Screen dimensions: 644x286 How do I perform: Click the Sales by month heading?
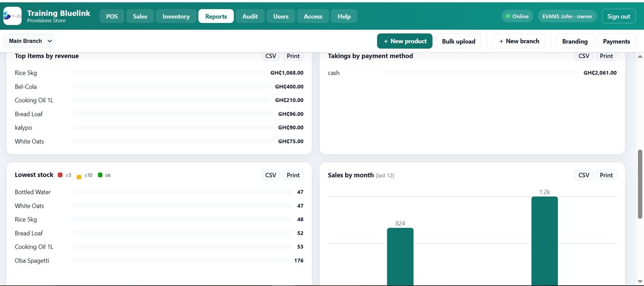coord(351,175)
